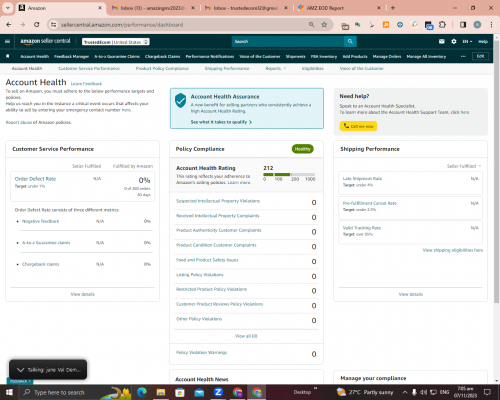Open Chrome tab search dropdown arrow
This screenshot has height=400, width=500.
coord(7,8)
